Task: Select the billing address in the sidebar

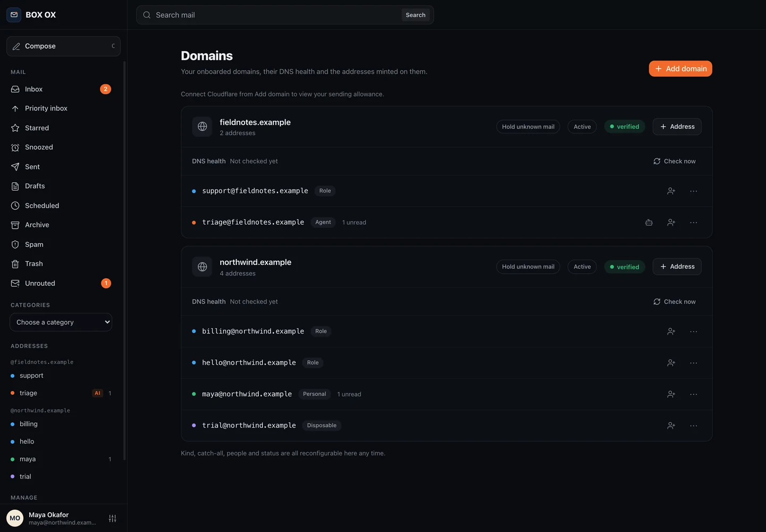Action: pyautogui.click(x=61, y=424)
